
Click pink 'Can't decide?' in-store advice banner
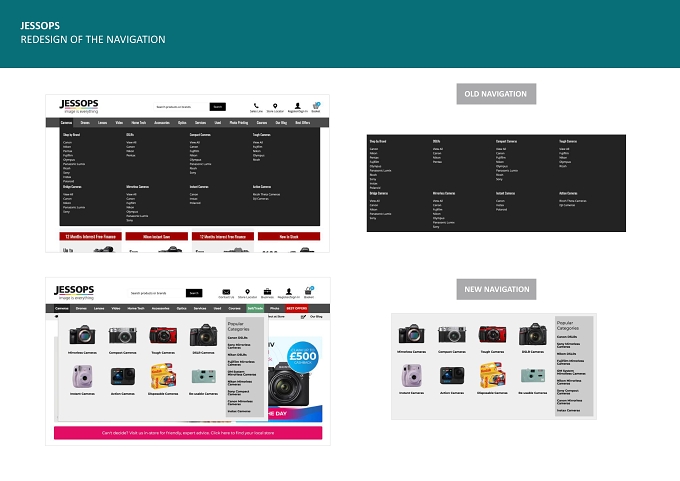coord(188,433)
